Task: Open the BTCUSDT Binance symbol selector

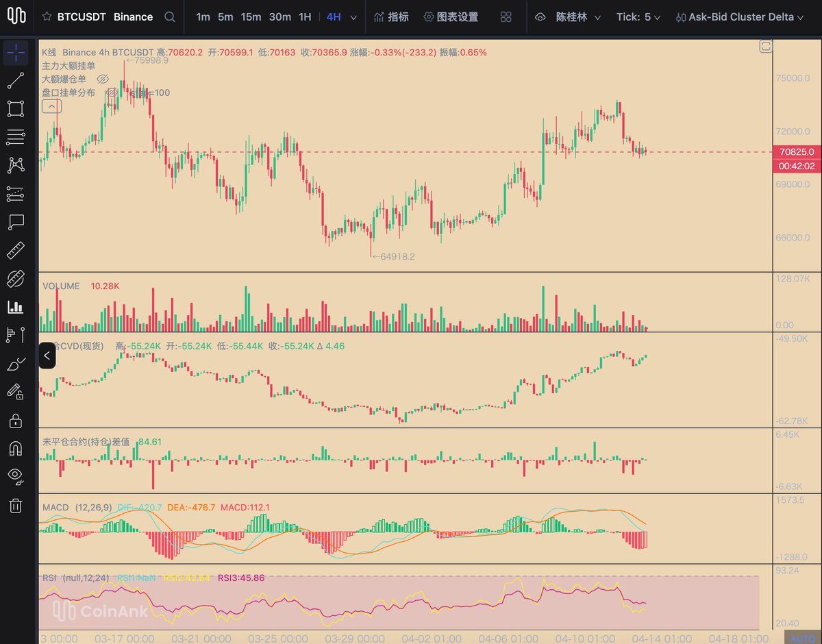Action: click(x=105, y=16)
